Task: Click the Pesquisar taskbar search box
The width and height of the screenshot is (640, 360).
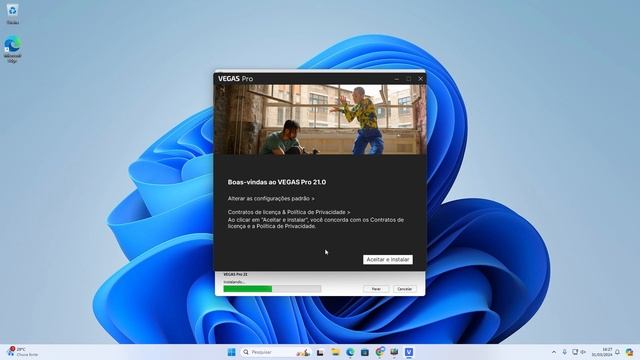Action: click(276, 352)
